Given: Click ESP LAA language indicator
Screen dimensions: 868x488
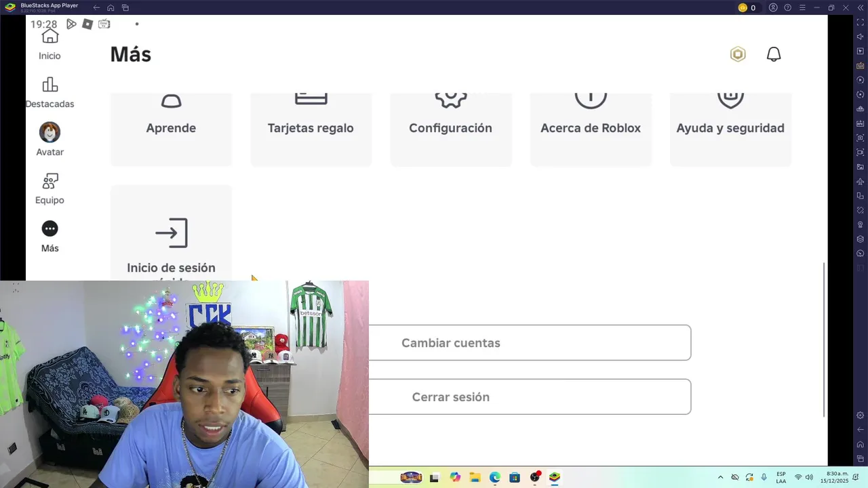Looking at the screenshot, I should pos(781,477).
